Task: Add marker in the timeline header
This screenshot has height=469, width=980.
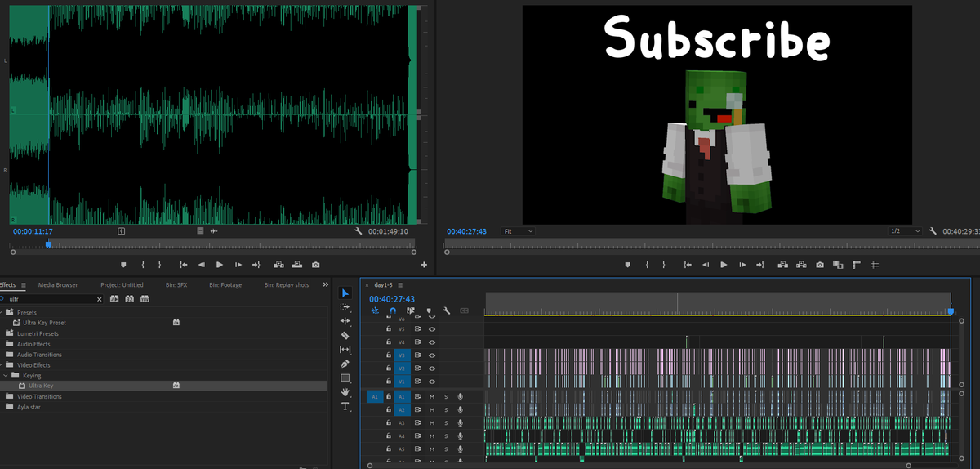Action: [x=429, y=310]
